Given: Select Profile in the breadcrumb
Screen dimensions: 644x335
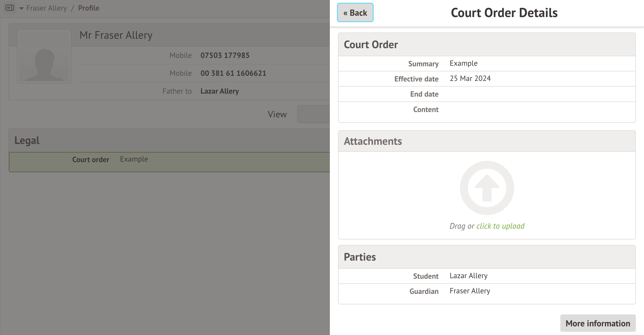Looking at the screenshot, I should point(89,8).
